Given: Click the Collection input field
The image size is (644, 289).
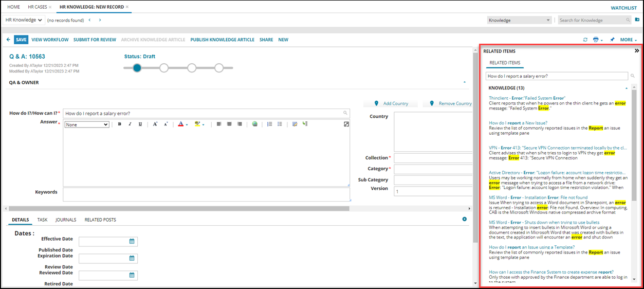Looking at the screenshot, I should 433,158.
